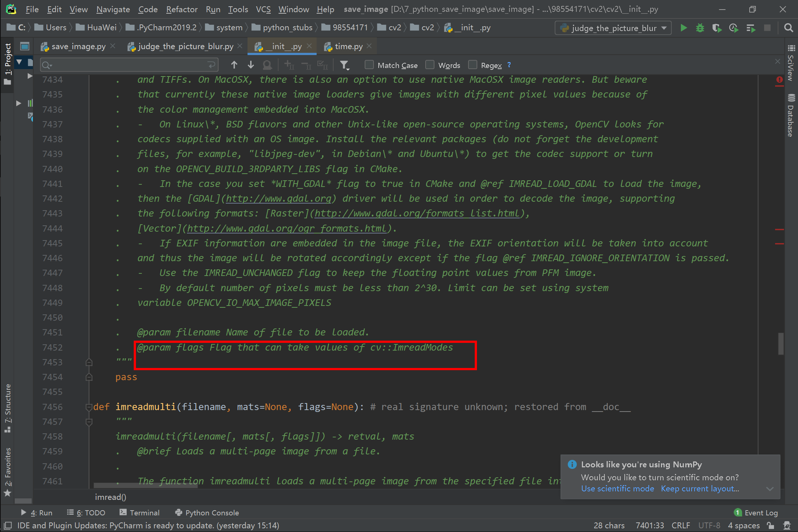Click the vertical editor scrollbar thumb
Screen dimensions: 798x532
point(781,344)
